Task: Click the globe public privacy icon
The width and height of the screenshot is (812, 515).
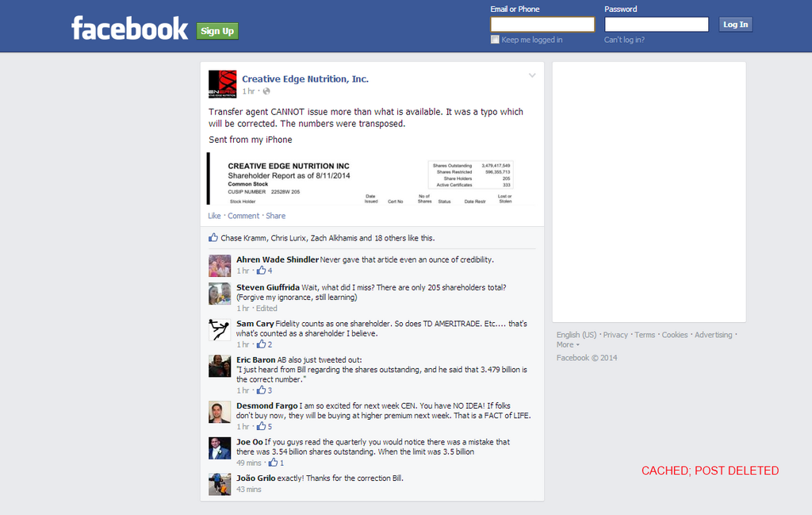Action: pos(266,91)
